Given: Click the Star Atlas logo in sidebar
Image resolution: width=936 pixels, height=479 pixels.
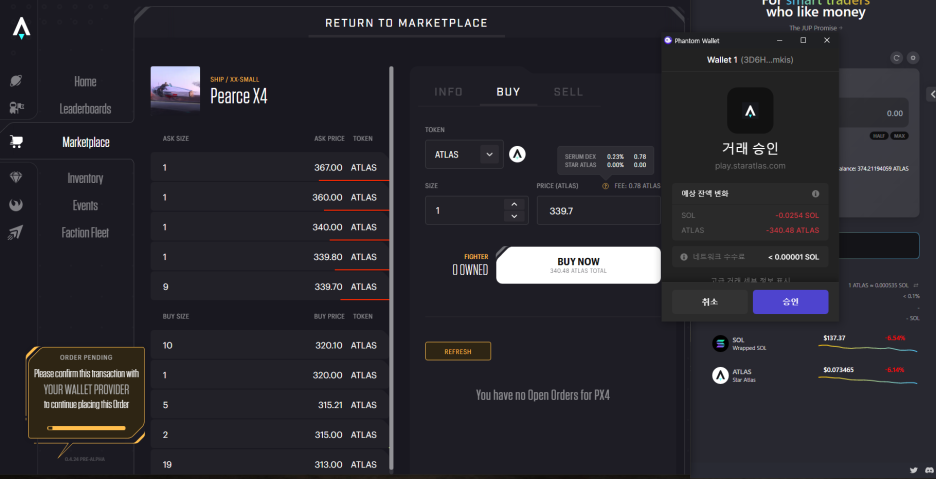Looking at the screenshot, I should coord(21,28).
